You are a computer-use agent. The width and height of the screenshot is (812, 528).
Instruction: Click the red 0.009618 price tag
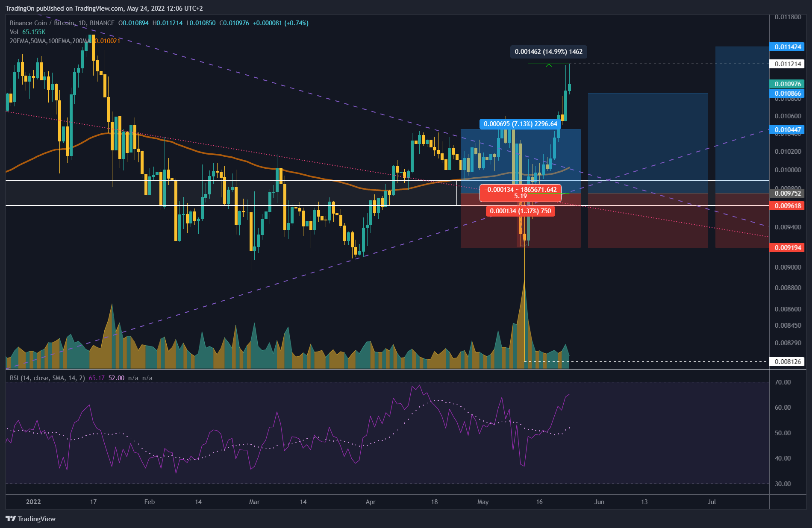click(788, 206)
